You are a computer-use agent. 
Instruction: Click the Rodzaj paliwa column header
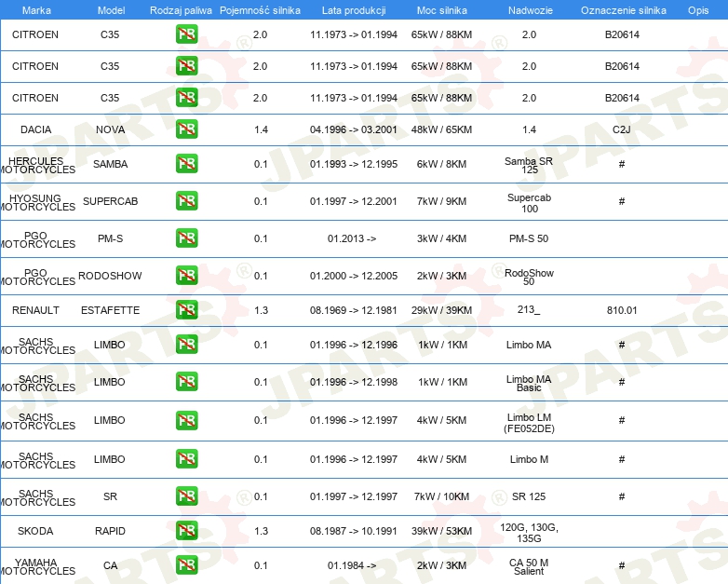(x=181, y=10)
